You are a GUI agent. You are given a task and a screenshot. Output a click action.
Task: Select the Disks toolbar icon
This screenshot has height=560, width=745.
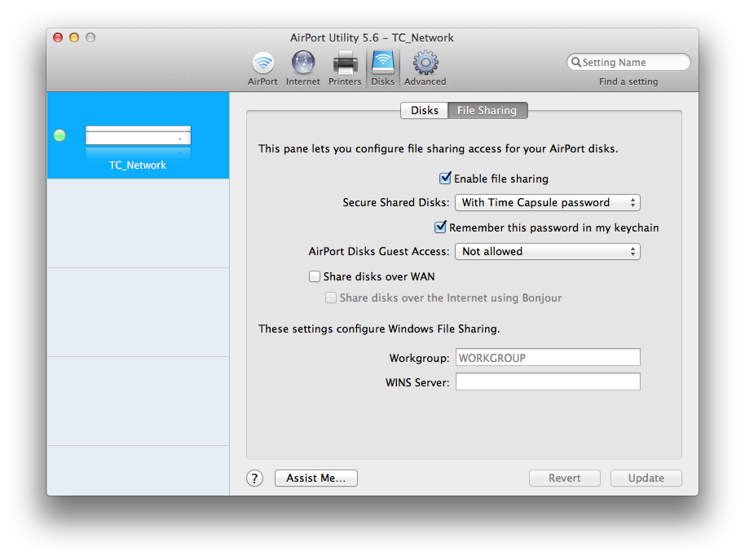[382, 68]
